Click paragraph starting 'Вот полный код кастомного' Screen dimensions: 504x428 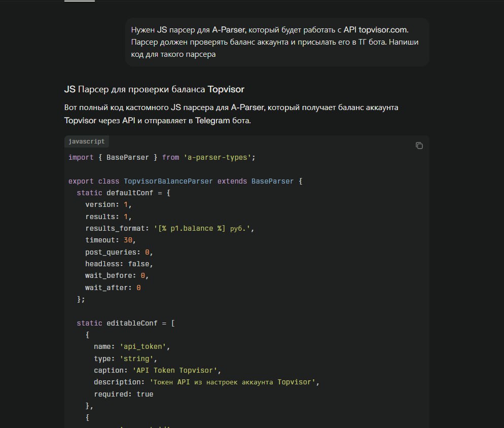pos(231,114)
